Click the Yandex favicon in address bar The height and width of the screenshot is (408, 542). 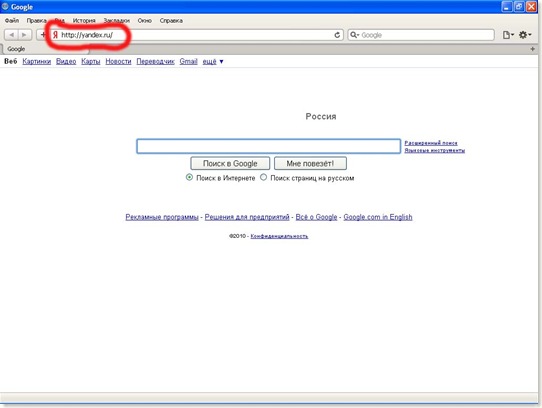click(55, 35)
